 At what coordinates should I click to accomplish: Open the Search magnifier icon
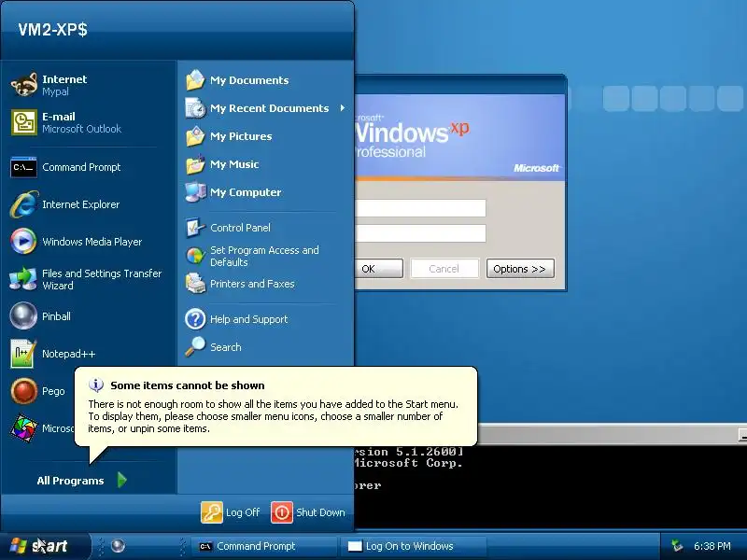coord(195,346)
